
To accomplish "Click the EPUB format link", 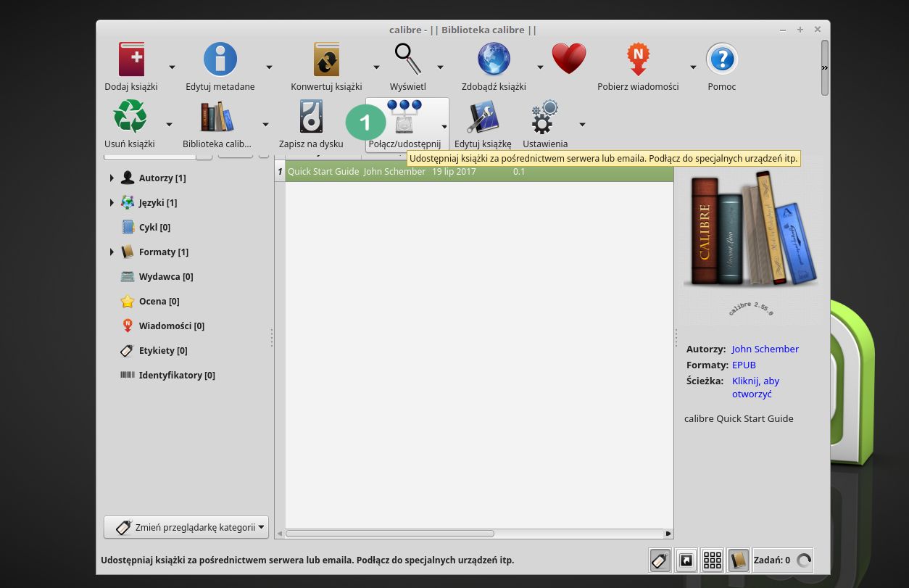I will click(x=744, y=365).
